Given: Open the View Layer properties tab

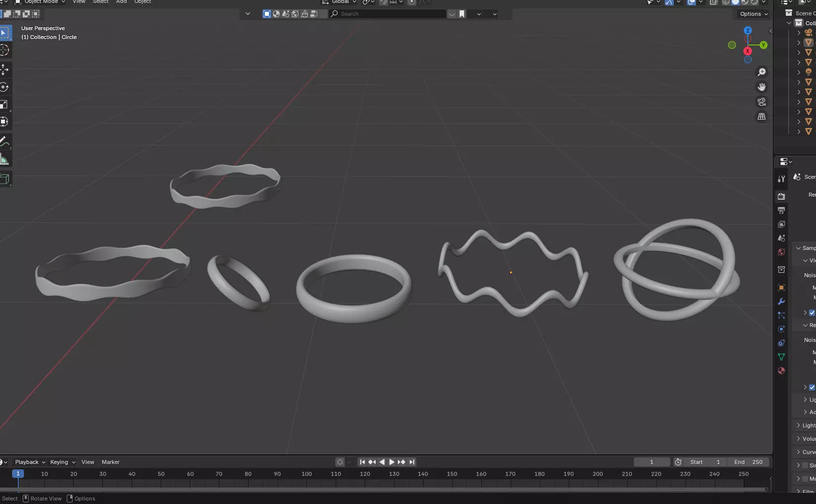Looking at the screenshot, I should click(781, 224).
